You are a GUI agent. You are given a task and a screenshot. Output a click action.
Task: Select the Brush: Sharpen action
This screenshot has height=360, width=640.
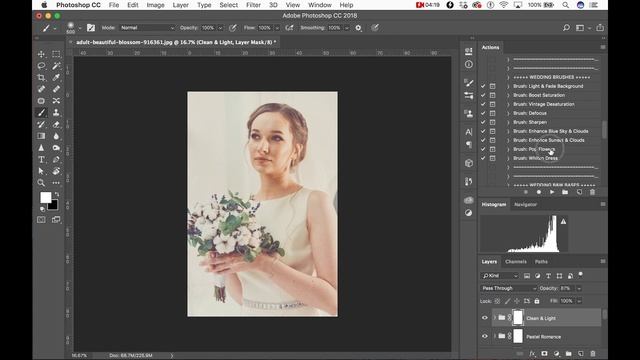[530, 122]
